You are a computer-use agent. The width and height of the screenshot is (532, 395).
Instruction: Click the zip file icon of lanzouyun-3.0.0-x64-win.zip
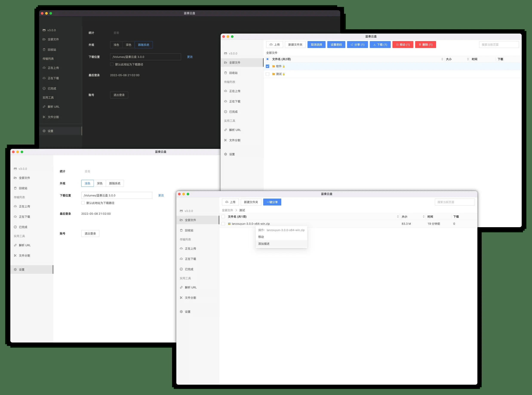click(229, 224)
